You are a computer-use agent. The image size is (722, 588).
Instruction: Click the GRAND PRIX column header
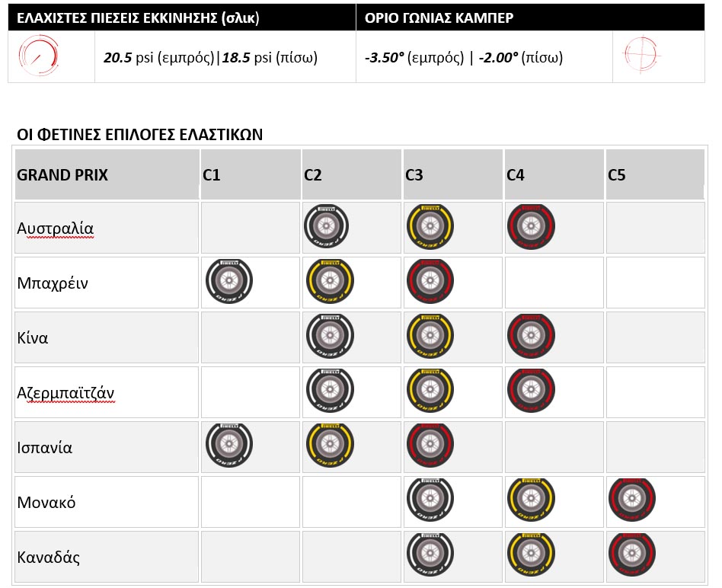point(62,175)
